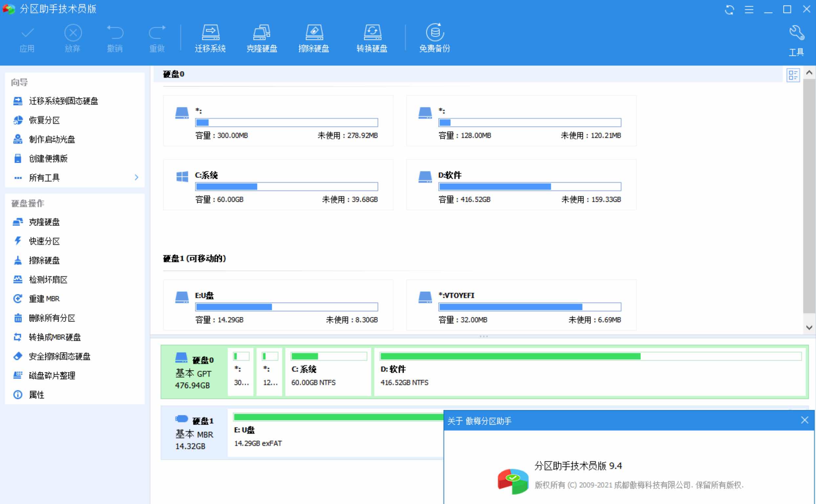The height and width of the screenshot is (504, 816).
Task: Click the Redo (重做) toolbar icon
Action: pyautogui.click(x=157, y=38)
